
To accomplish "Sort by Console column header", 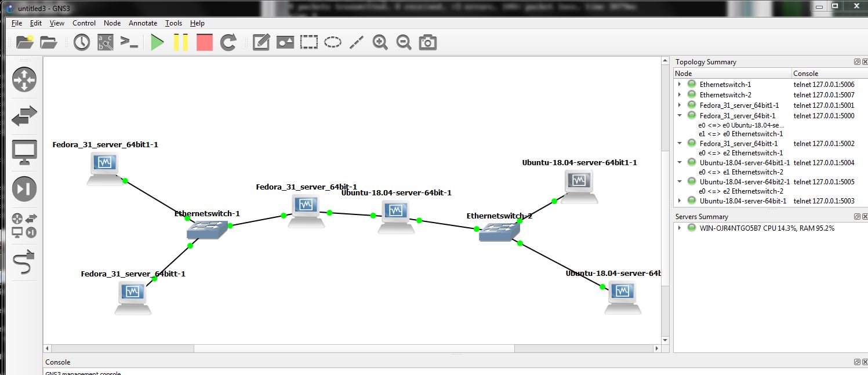I will tap(830, 74).
